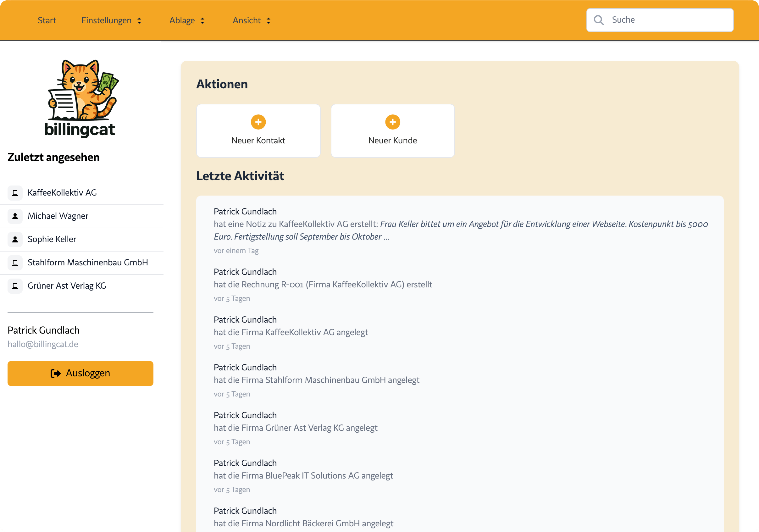Click the Neuer Kunde action card
The width and height of the screenshot is (759, 532).
pos(392,131)
